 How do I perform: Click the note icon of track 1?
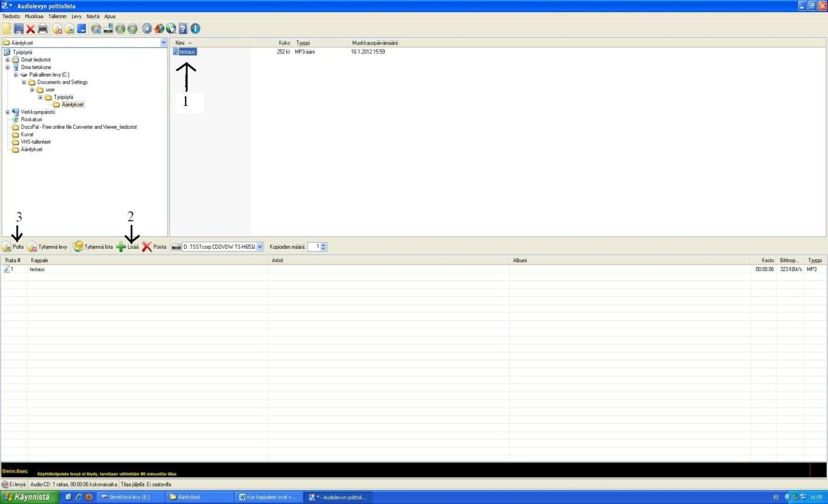point(6,269)
